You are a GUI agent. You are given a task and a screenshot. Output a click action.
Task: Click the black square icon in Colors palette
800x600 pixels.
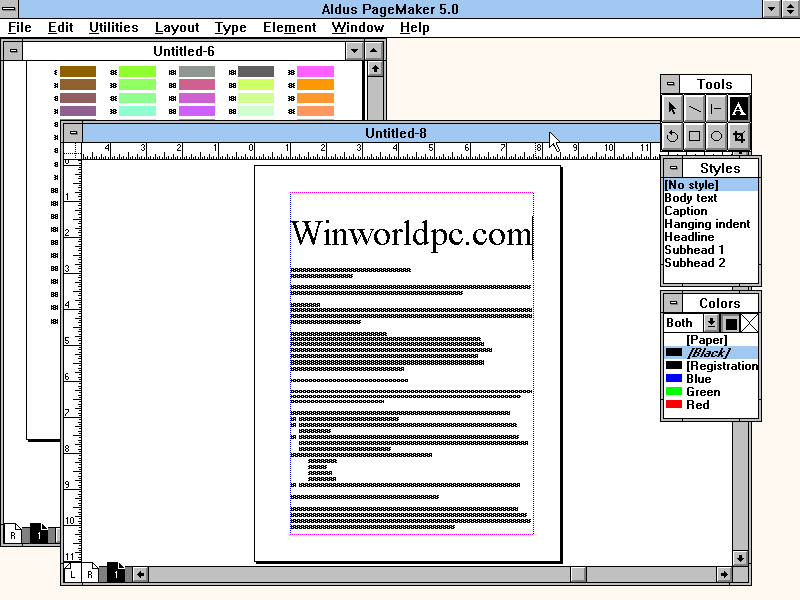pos(731,323)
